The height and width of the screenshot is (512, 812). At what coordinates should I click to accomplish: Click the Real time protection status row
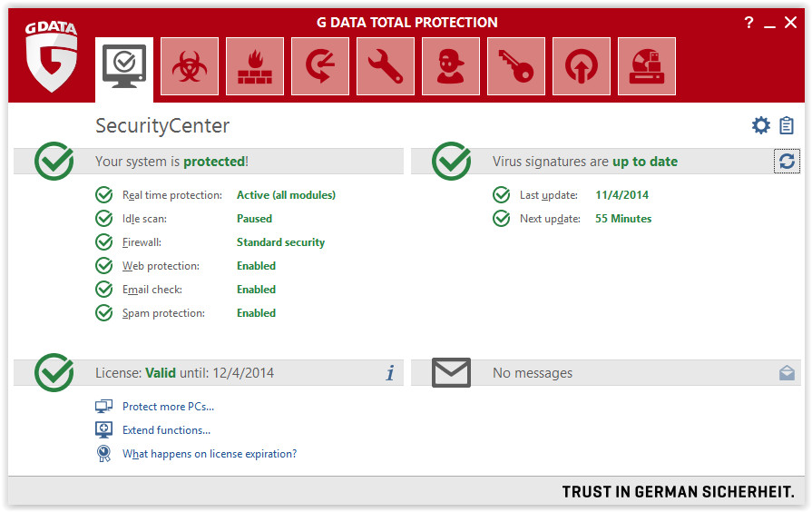pyautogui.click(x=215, y=195)
